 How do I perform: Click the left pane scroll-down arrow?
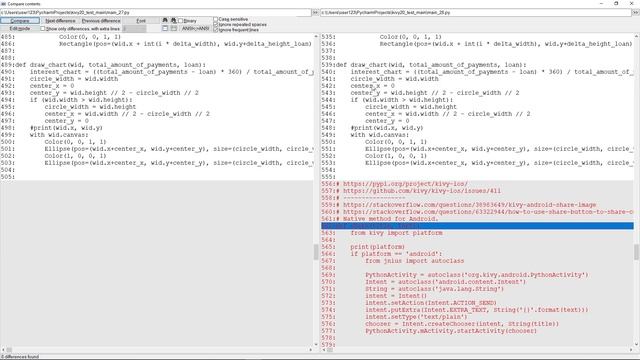pos(316,345)
